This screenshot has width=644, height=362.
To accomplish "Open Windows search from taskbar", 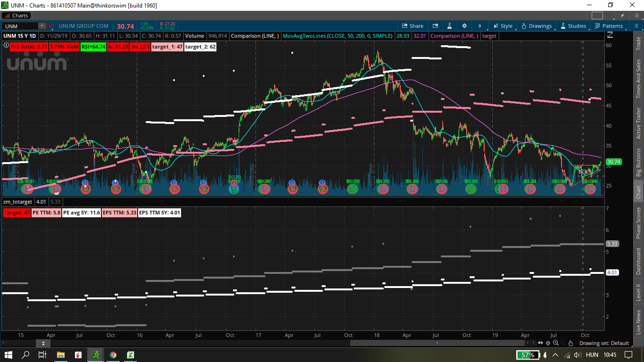I will click(x=26, y=355).
